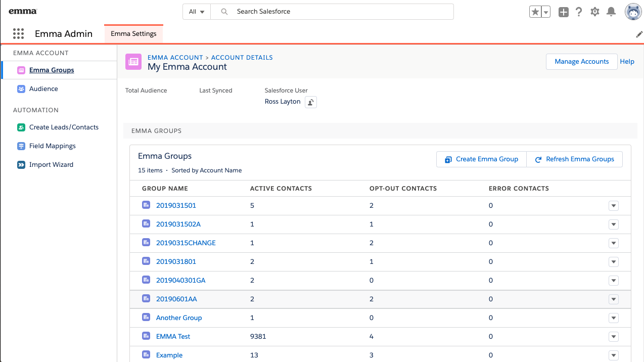
Task: Click the user avatar profile icon
Action: coord(633,12)
